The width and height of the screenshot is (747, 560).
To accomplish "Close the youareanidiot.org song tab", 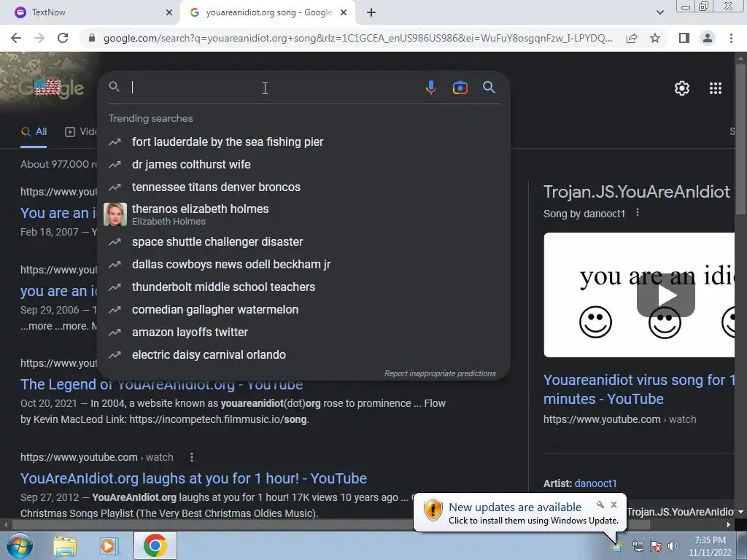I will pos(344,13).
